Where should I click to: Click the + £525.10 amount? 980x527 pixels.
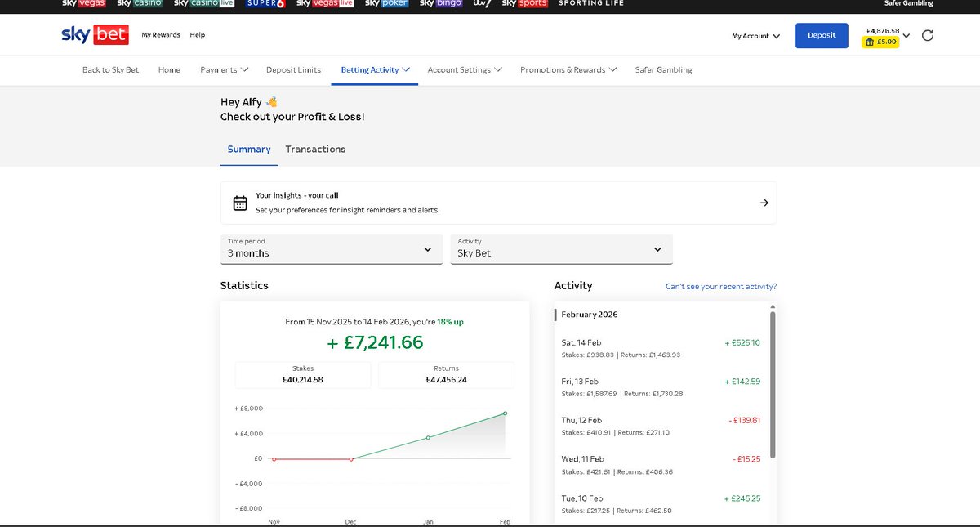click(x=742, y=343)
